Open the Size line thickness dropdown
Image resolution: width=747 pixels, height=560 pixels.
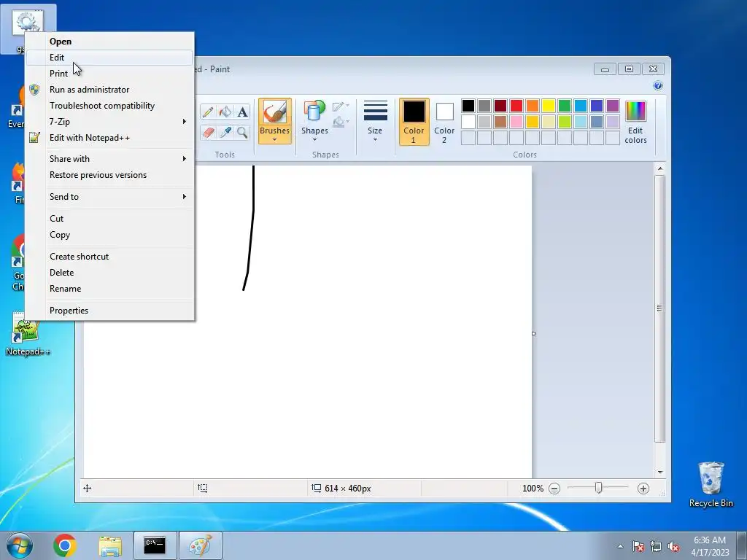coord(375,122)
